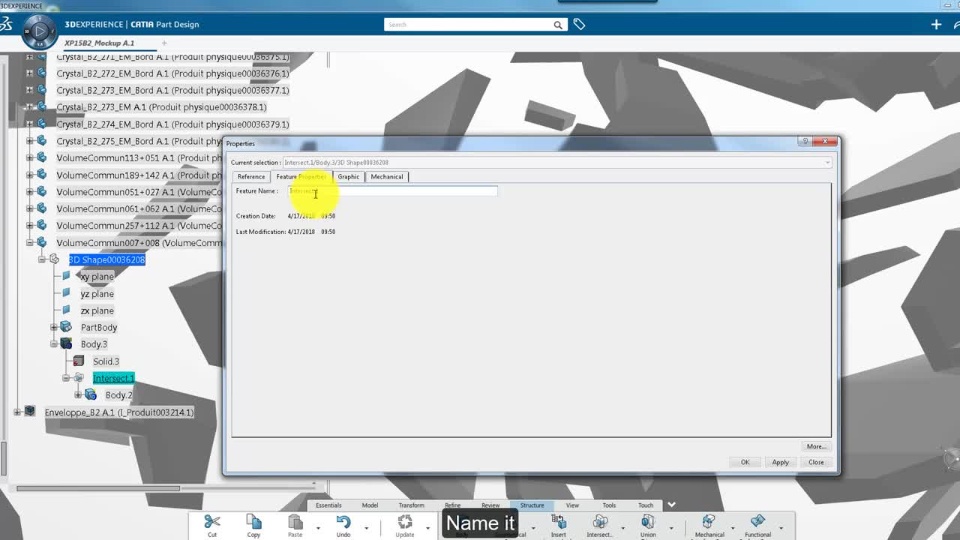Click Apply in the Properties dialog

click(x=780, y=462)
